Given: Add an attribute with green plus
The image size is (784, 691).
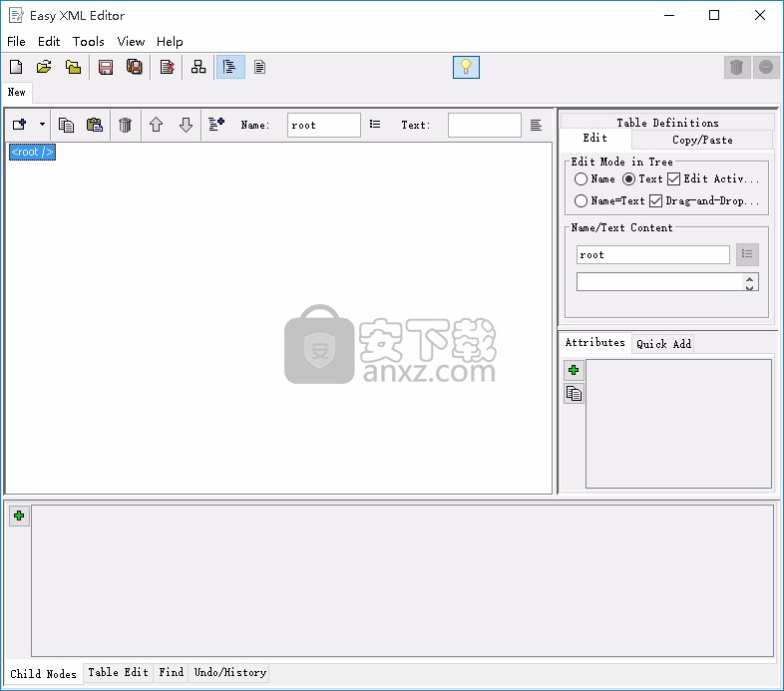Looking at the screenshot, I should click(574, 370).
